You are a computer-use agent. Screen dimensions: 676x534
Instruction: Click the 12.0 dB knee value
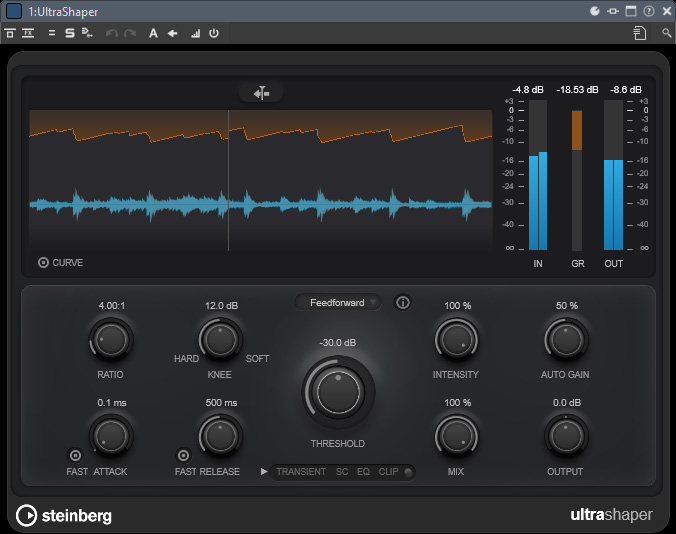221,306
